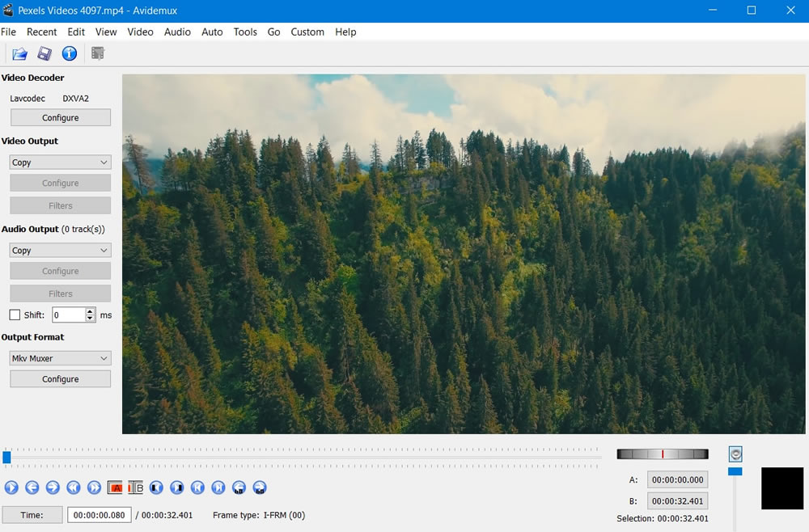This screenshot has height=532, width=809.
Task: Click the video preview frame
Action: click(x=464, y=254)
